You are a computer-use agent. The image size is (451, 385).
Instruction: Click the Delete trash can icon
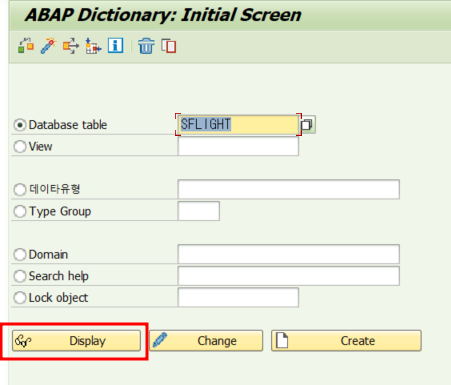[146, 46]
